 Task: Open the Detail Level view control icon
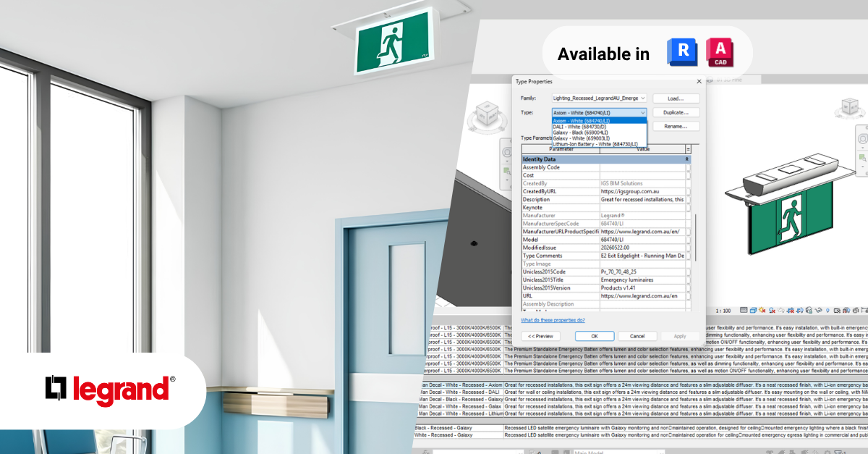coord(744,311)
